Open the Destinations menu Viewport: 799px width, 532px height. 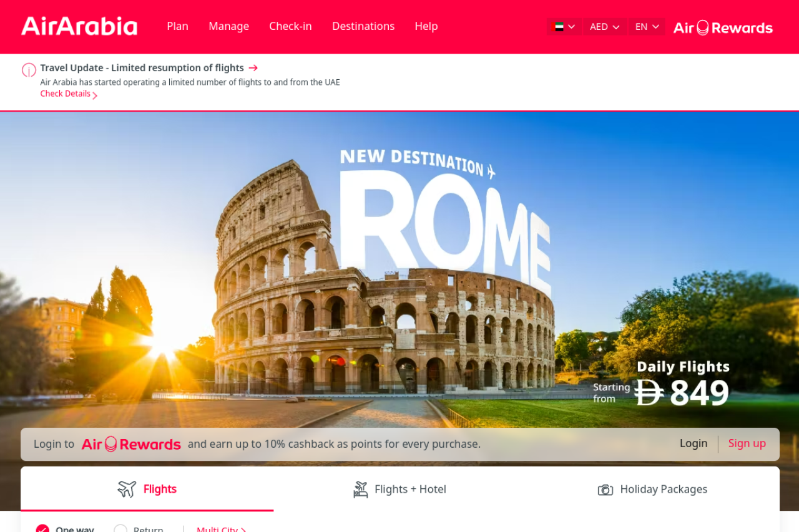363,26
